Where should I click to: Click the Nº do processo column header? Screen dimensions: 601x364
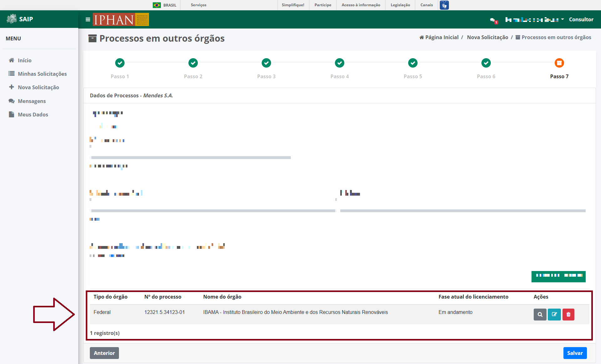(163, 297)
